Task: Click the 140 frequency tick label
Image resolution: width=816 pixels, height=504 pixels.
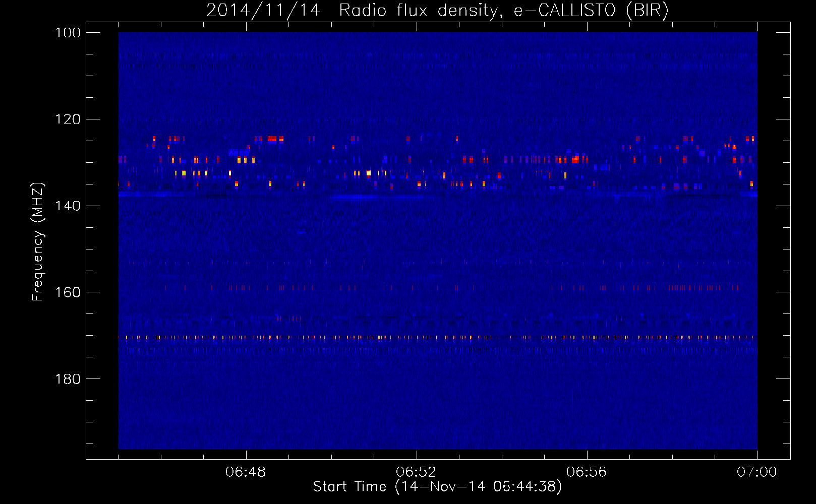Action: coord(67,206)
